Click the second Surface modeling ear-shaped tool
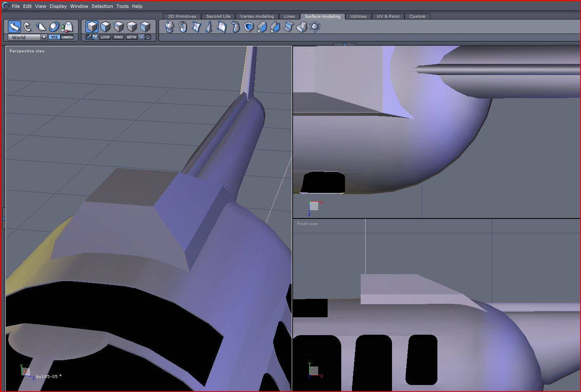 point(183,27)
